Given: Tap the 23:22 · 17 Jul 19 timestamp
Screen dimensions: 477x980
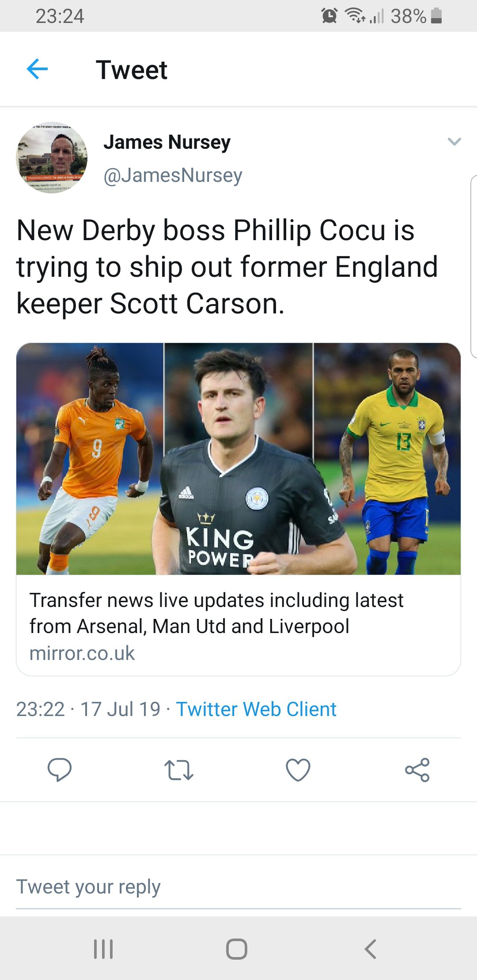Looking at the screenshot, I should point(88,709).
